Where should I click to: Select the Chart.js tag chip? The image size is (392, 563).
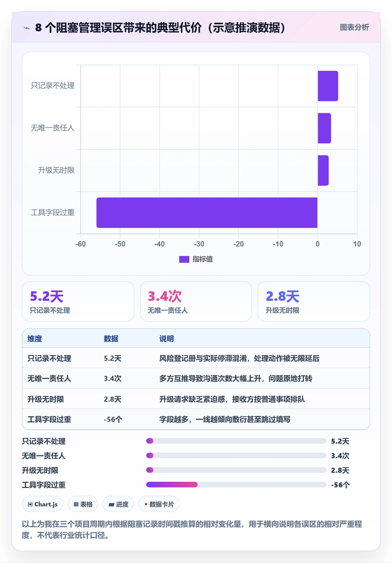pos(43,504)
